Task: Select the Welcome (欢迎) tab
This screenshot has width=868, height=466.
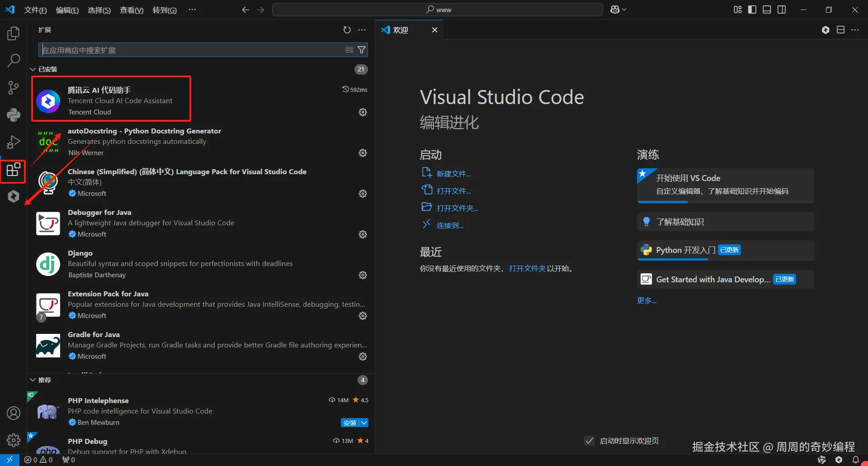Action: coord(400,30)
